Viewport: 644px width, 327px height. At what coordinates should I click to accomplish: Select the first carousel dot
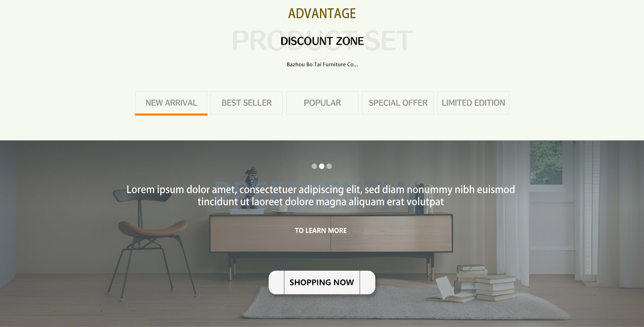314,166
